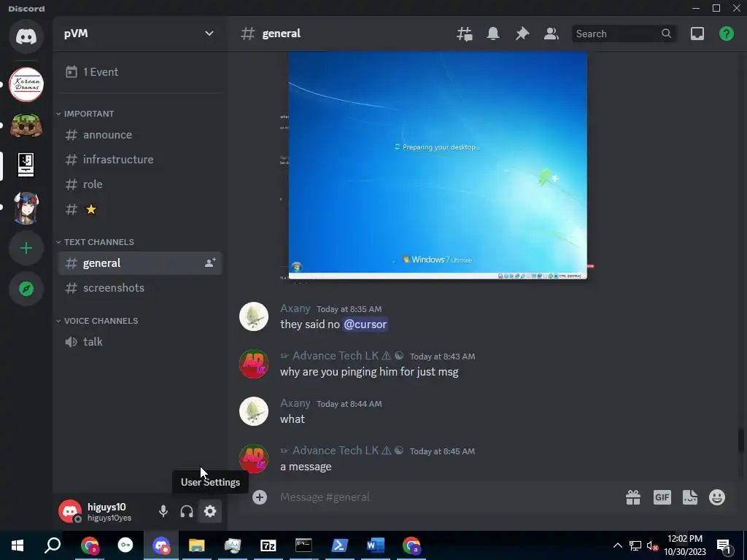Open taskbar search magnifier

tap(53, 545)
